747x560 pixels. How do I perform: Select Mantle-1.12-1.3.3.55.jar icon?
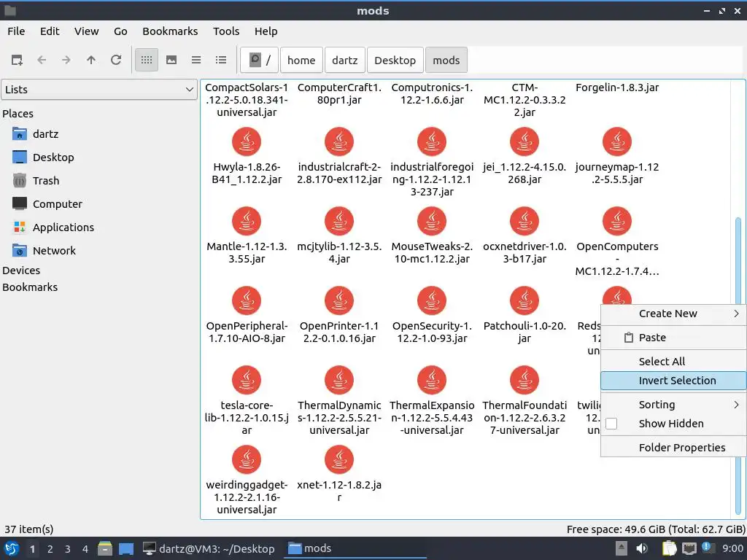247,221
